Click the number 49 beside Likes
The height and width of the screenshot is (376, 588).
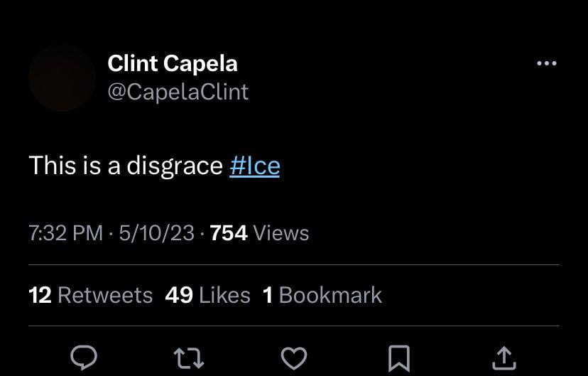[x=179, y=295]
